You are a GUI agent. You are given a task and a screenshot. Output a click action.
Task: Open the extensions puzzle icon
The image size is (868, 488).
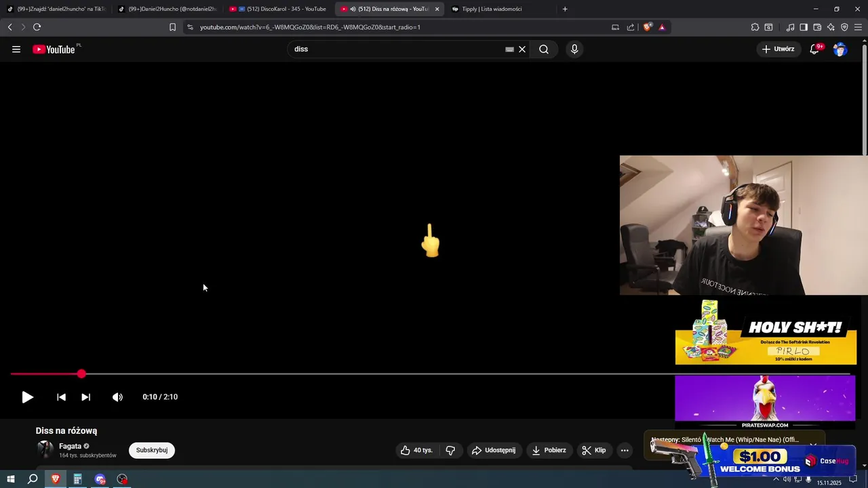(755, 27)
